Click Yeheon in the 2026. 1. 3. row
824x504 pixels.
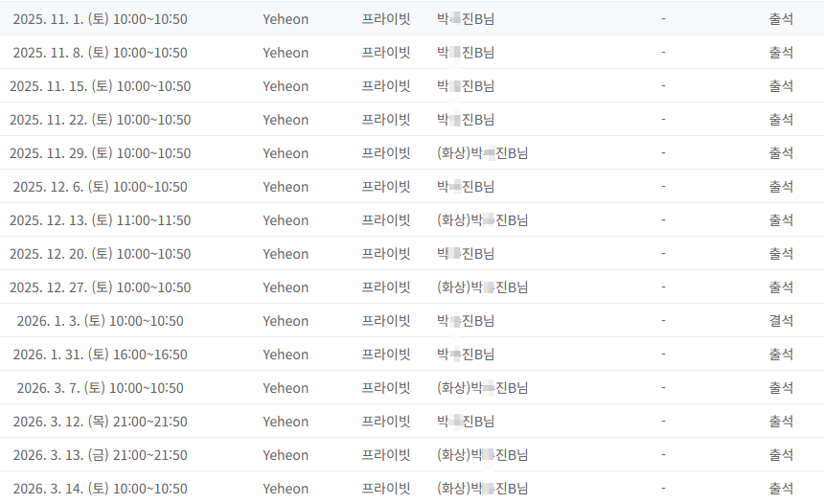point(286,321)
